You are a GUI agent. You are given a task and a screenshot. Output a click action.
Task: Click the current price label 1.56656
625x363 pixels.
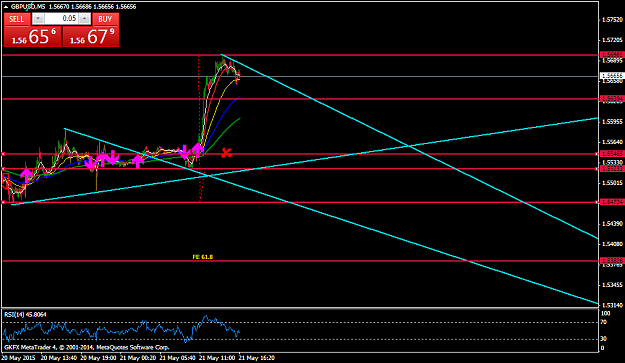[612, 76]
